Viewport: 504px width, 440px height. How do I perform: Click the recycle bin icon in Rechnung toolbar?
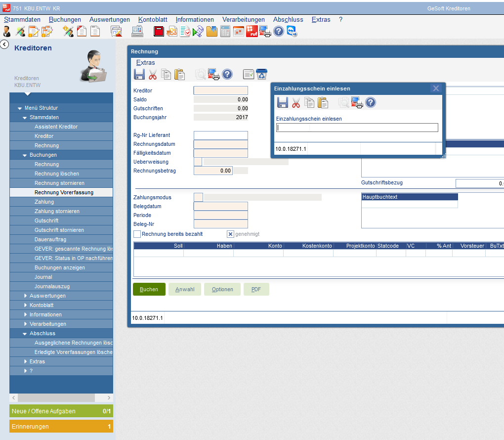[262, 74]
